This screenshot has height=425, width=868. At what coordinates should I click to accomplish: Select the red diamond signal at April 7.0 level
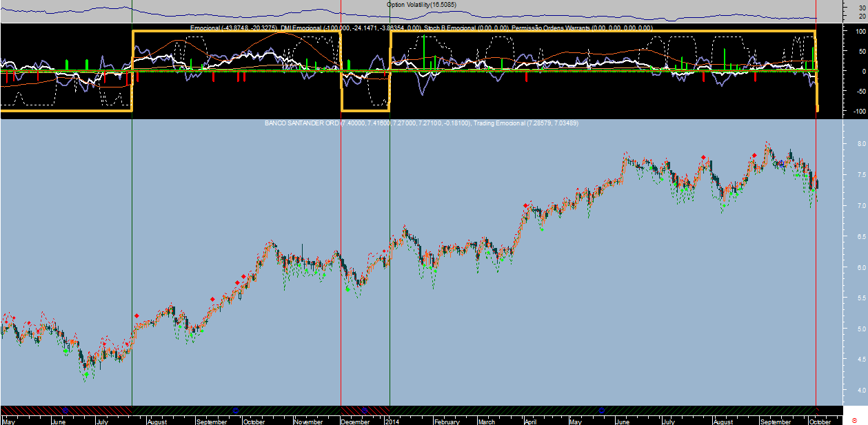point(526,205)
